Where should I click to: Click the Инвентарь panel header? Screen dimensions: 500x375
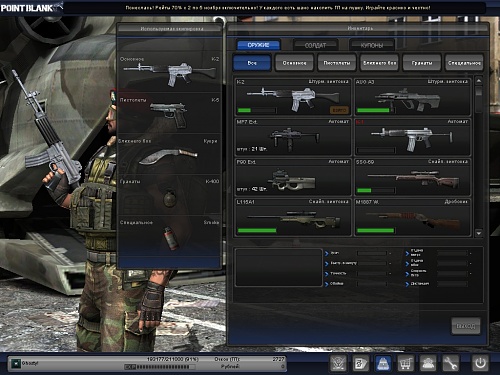point(359,28)
